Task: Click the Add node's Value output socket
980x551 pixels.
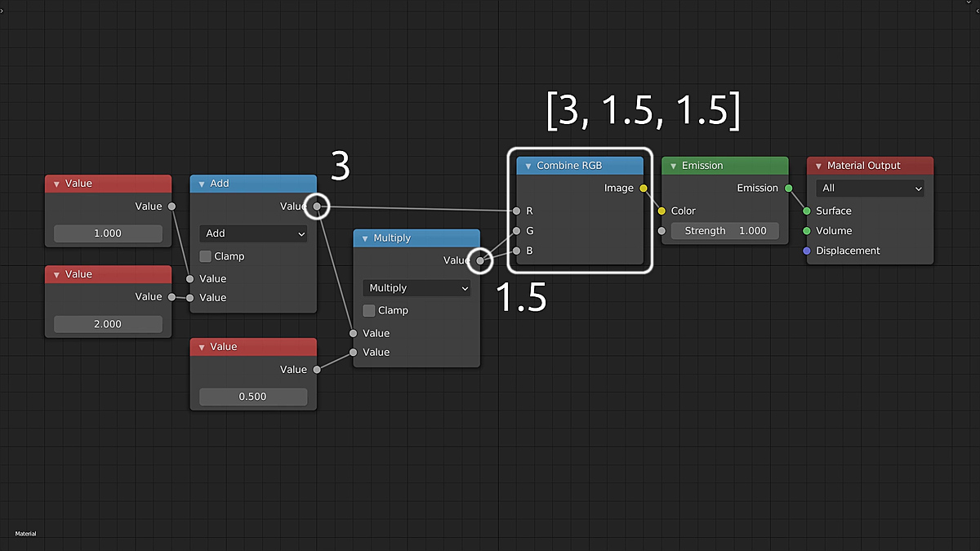Action: click(x=317, y=207)
